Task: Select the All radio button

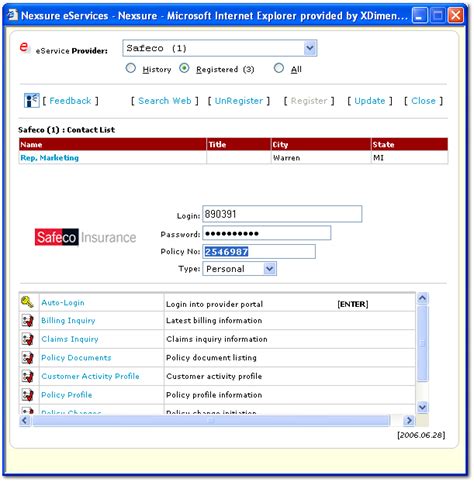Action: (x=279, y=68)
